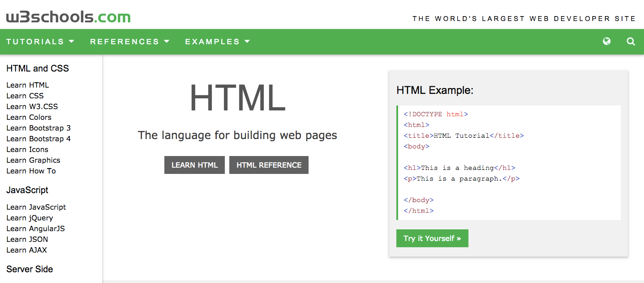This screenshot has height=283, width=644.
Task: Open Learn JSON sidebar link
Action: (27, 239)
